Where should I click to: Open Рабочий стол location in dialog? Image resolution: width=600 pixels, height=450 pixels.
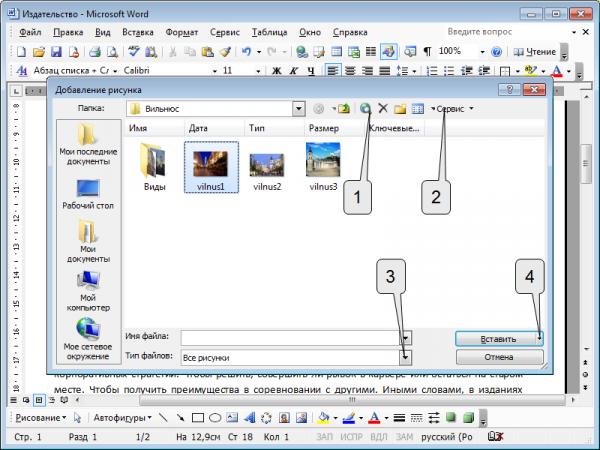[x=88, y=194]
